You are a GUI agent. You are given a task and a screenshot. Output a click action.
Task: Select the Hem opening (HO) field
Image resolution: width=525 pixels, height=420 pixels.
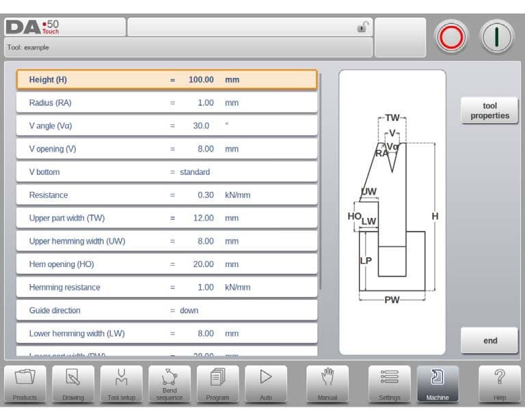[x=167, y=264]
